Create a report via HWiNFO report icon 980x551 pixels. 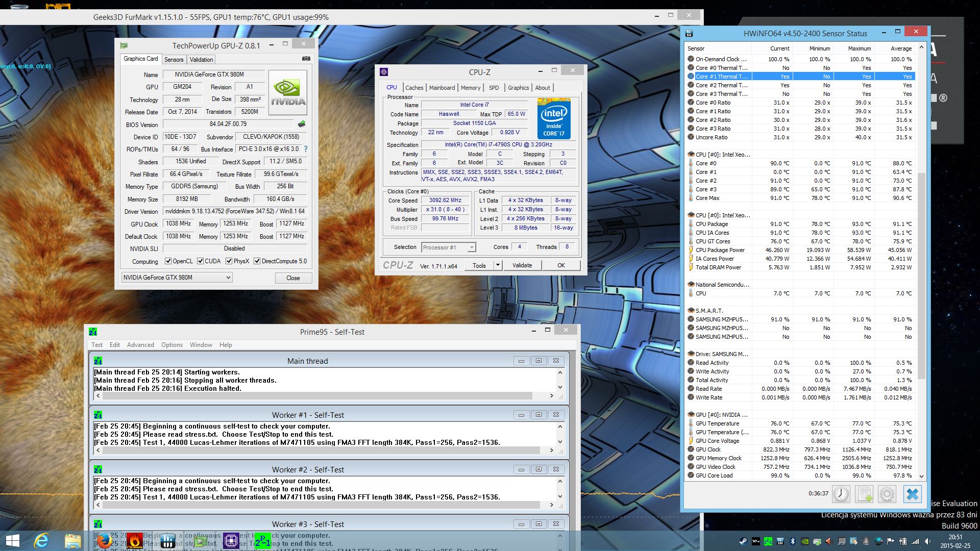click(x=864, y=494)
